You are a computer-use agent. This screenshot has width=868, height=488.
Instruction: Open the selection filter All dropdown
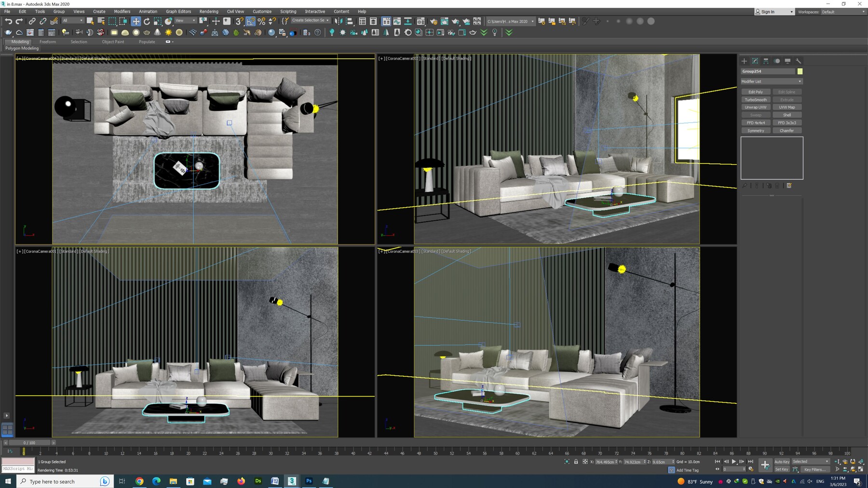(x=73, y=21)
